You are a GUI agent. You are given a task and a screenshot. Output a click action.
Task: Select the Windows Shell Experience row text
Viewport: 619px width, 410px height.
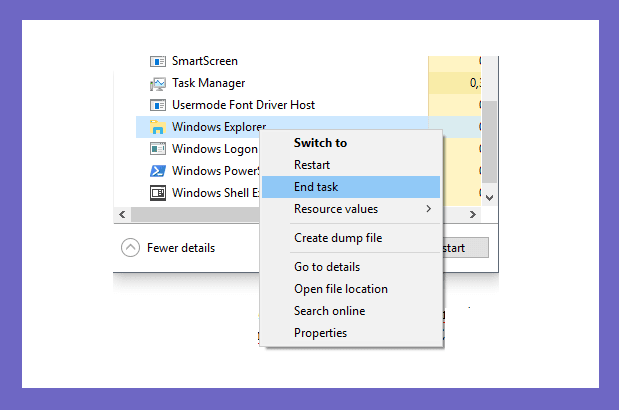[x=216, y=193]
